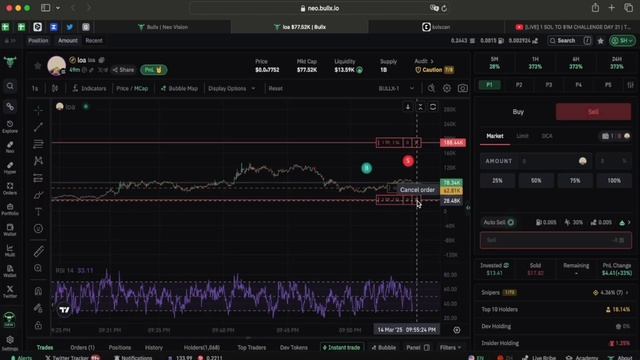Image resolution: width=640 pixels, height=360 pixels.
Task: Select the 100% amount button
Action: click(x=614, y=180)
